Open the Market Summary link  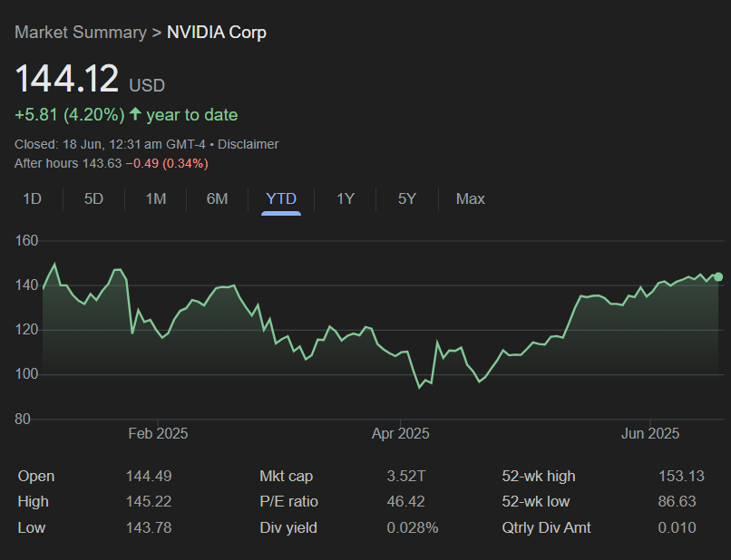coord(81,32)
